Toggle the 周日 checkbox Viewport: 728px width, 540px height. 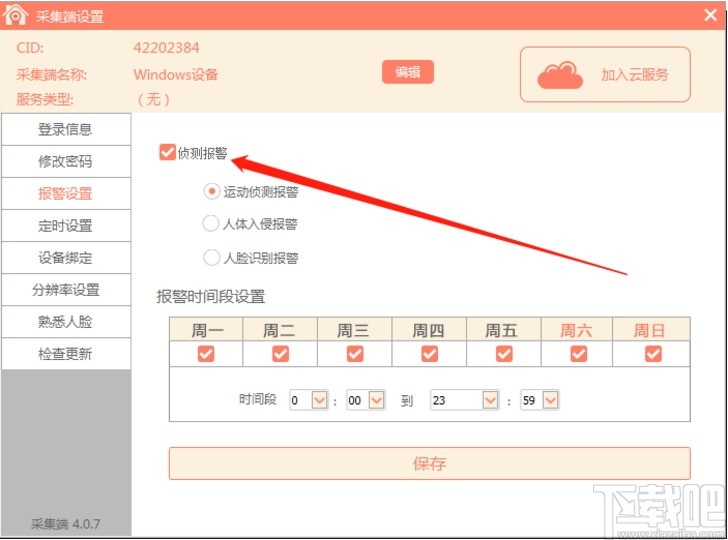(653, 354)
